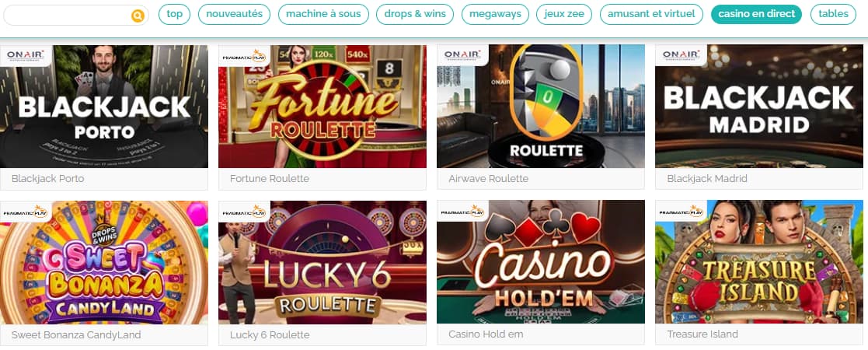Screen dimensions: 868x350
Task: Click the Lucky 6 Roulette title link
Action: (270, 335)
